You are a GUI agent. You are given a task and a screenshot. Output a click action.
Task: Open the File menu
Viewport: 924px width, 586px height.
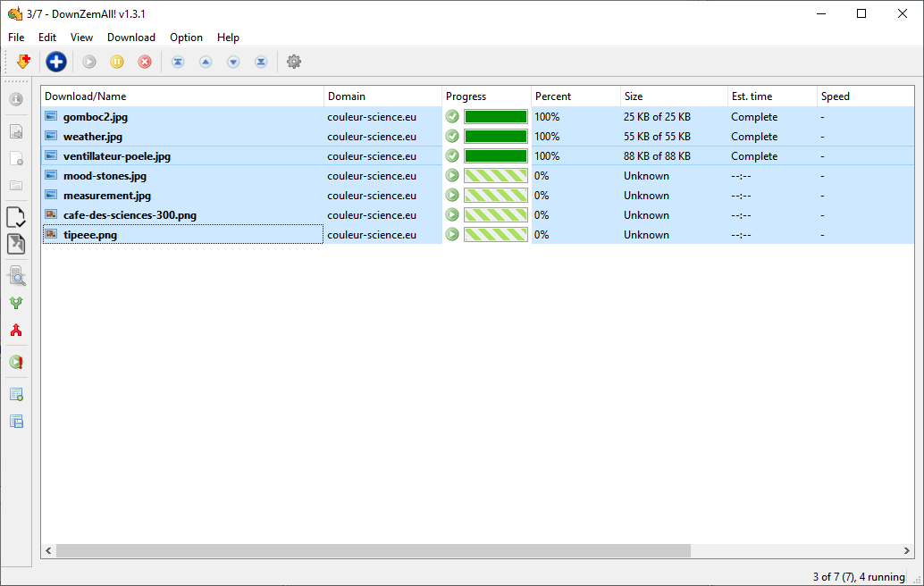coord(16,38)
